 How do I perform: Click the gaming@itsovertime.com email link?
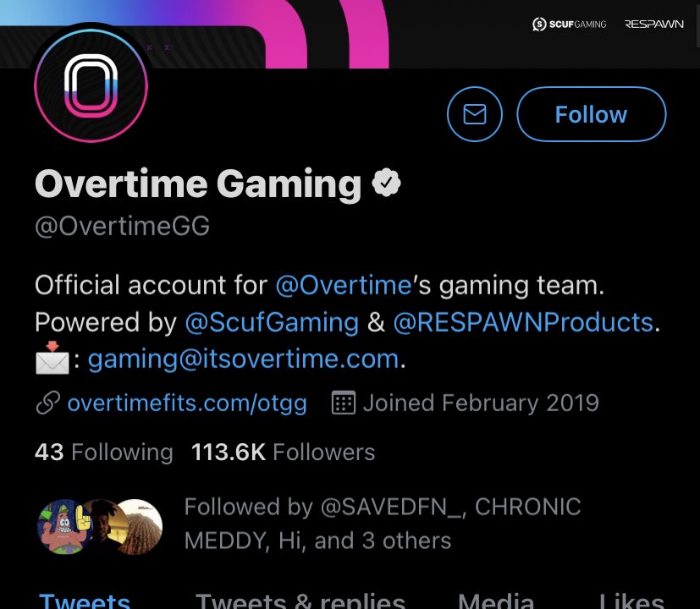(243, 359)
